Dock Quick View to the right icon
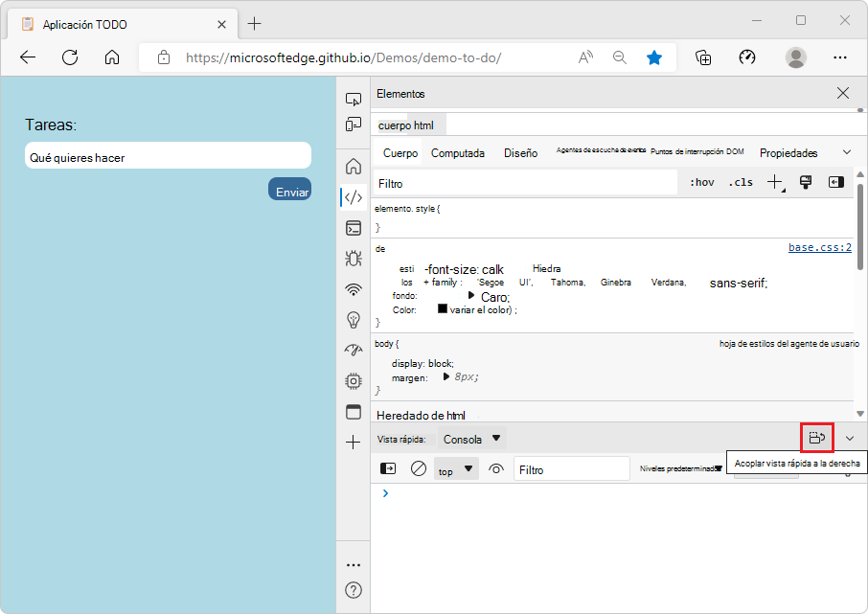The width and height of the screenshot is (868, 614). [x=817, y=438]
